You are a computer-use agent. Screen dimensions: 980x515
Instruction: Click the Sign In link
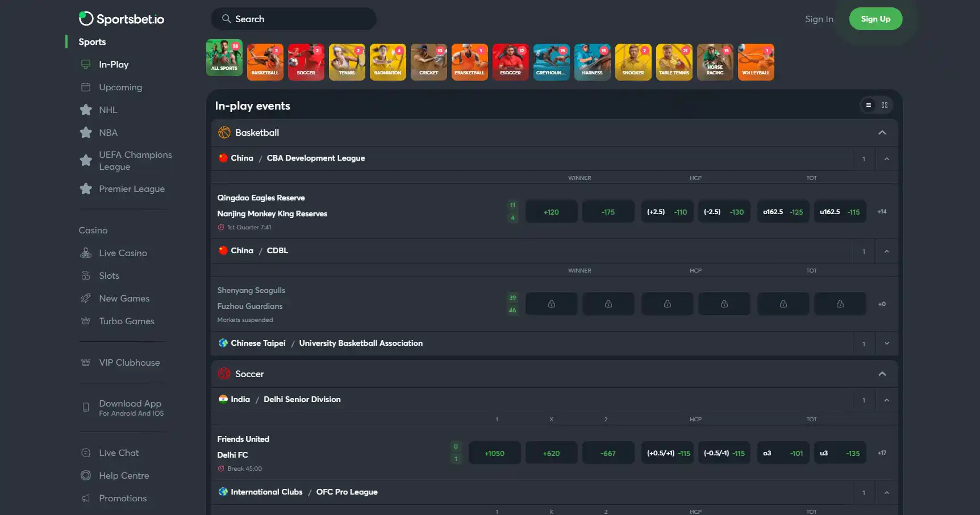pos(819,19)
